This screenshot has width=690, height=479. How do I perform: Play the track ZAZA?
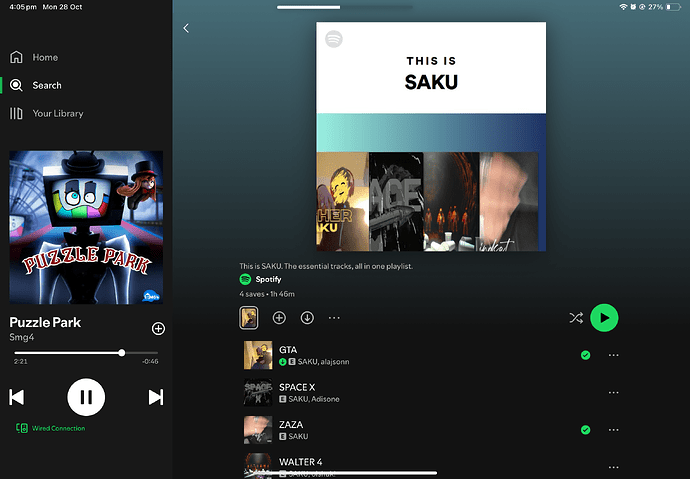431,430
